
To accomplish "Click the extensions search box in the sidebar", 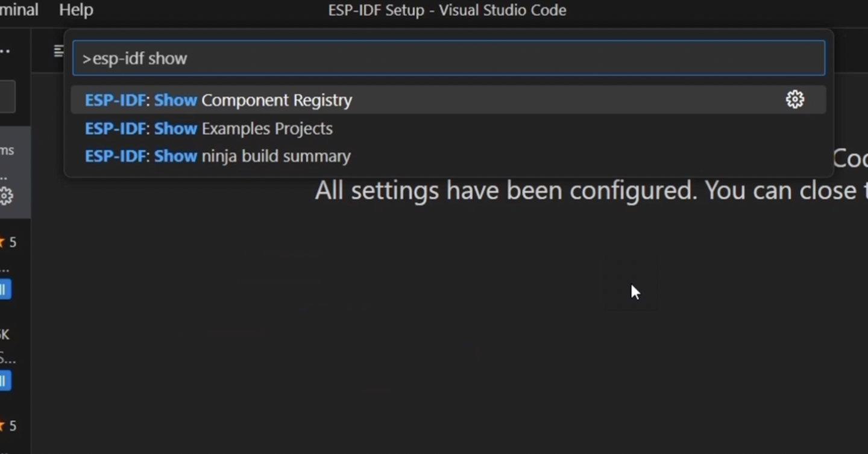I will (x=7, y=96).
